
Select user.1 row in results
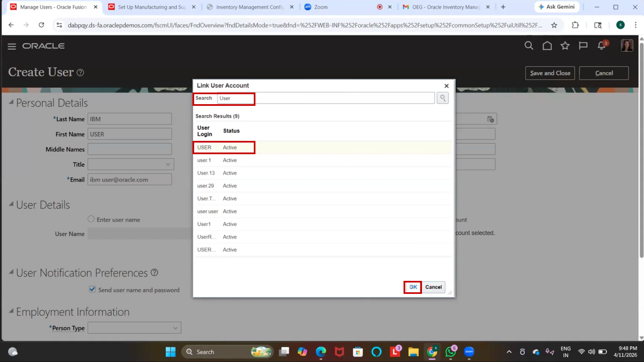point(324,160)
